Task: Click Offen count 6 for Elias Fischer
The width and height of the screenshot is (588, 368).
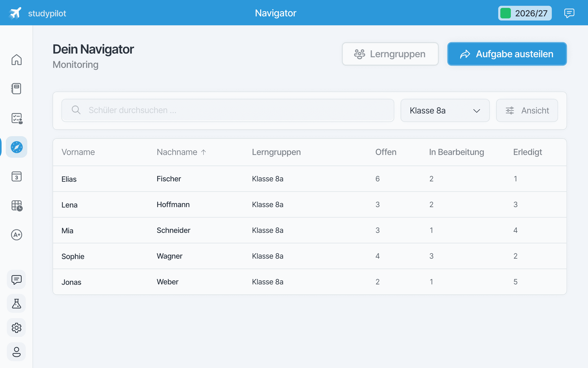Action: coord(377,179)
